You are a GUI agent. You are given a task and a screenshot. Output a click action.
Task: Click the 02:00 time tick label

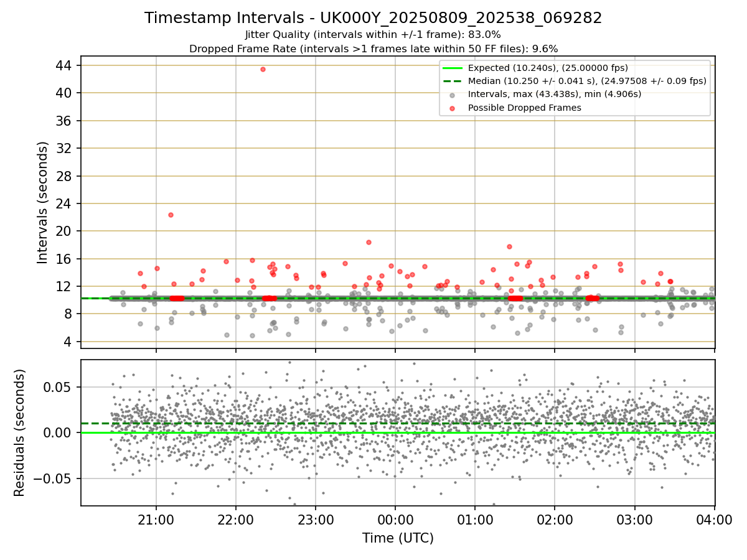pyautogui.click(x=555, y=520)
